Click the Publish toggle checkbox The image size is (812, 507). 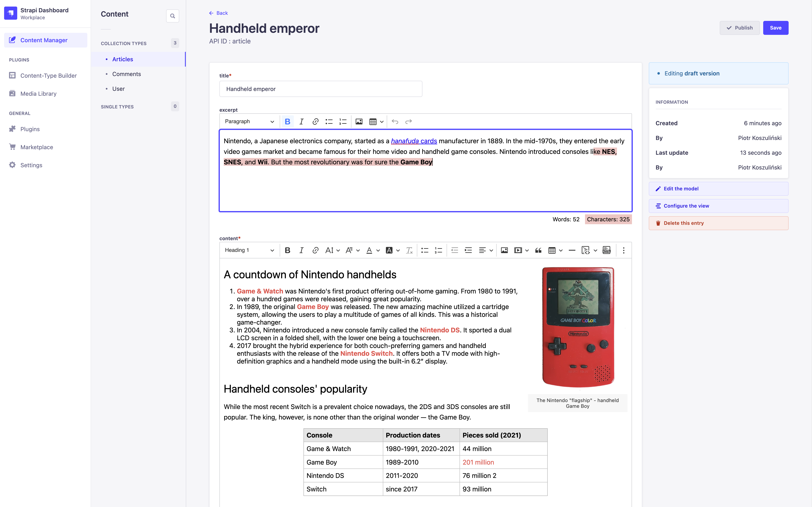click(x=729, y=27)
